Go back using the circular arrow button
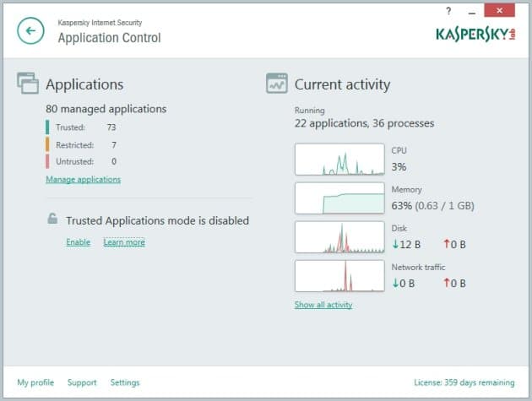Image resolution: width=532 pixels, height=401 pixels. click(30, 31)
